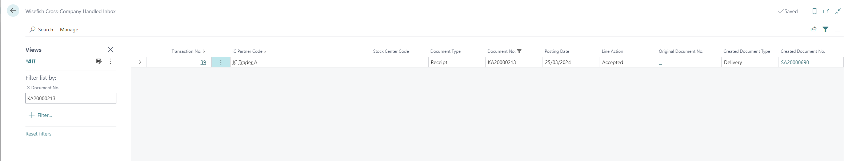Image resolution: width=868 pixels, height=161 pixels.
Task: Open page in new window icon
Action: (x=826, y=11)
